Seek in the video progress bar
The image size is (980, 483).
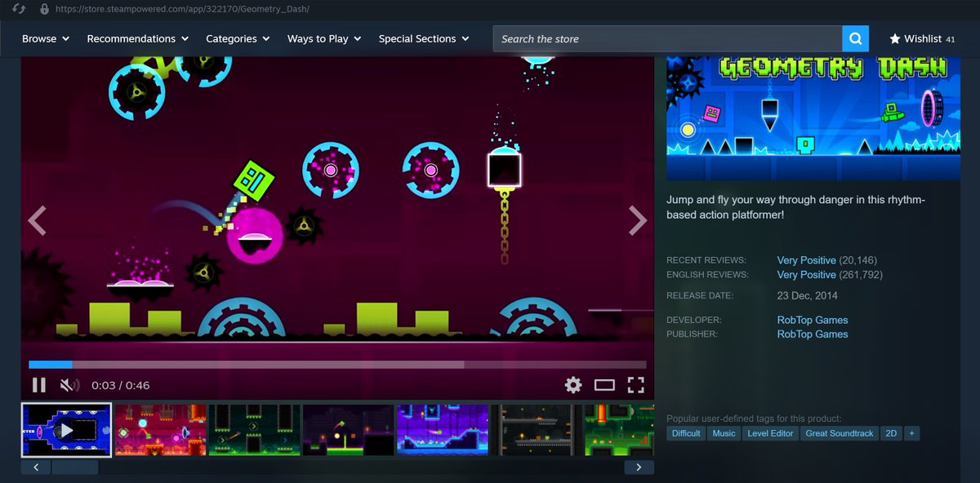337,365
